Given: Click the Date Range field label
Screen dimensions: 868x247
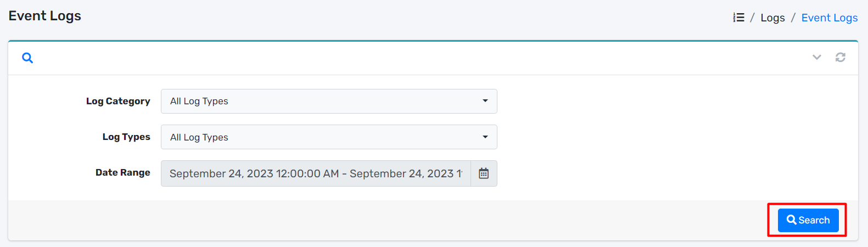Looking at the screenshot, I should (x=123, y=172).
